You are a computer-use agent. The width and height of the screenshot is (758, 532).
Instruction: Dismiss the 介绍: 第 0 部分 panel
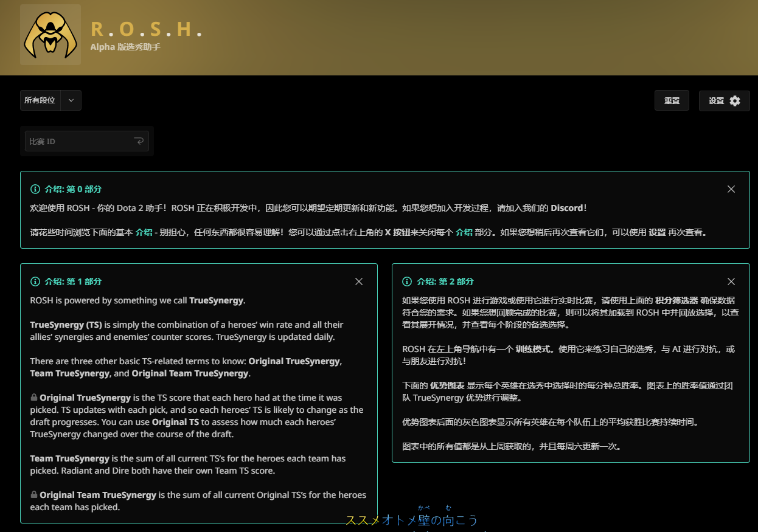[731, 189]
